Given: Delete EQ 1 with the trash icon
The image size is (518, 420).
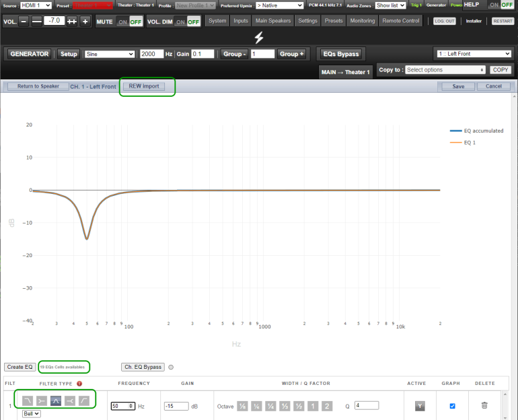Looking at the screenshot, I should point(484,405).
